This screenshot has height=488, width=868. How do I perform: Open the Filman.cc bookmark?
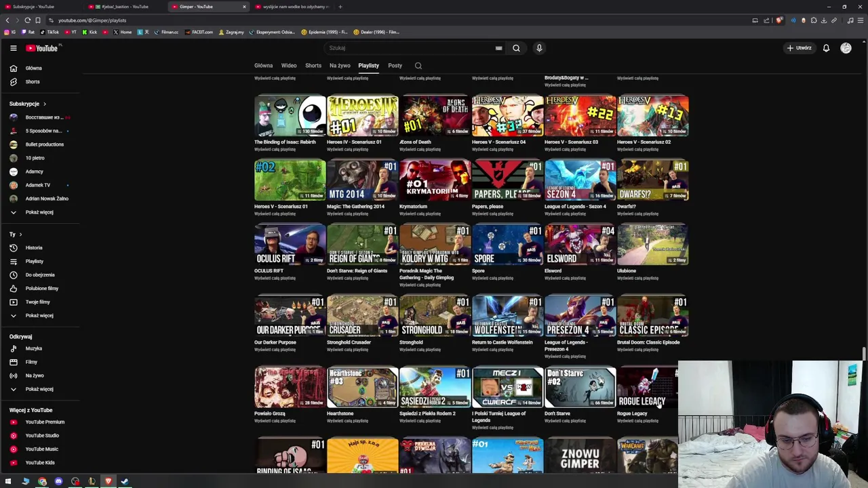coord(165,32)
